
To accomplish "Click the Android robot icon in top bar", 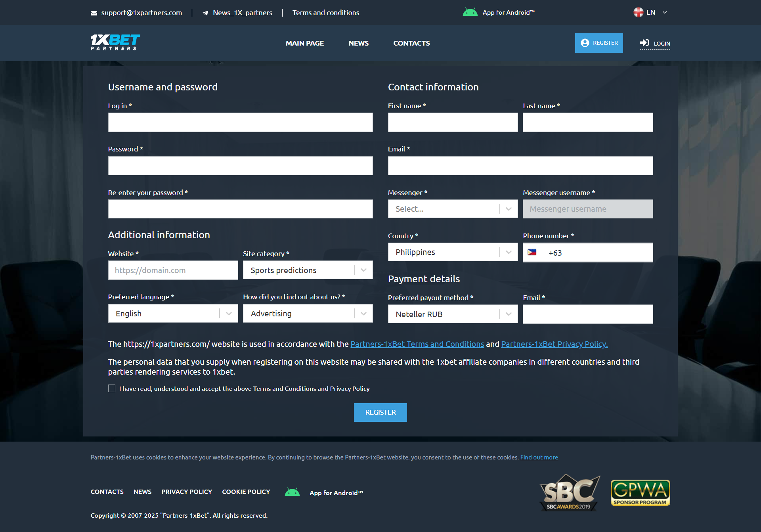I will (x=470, y=12).
